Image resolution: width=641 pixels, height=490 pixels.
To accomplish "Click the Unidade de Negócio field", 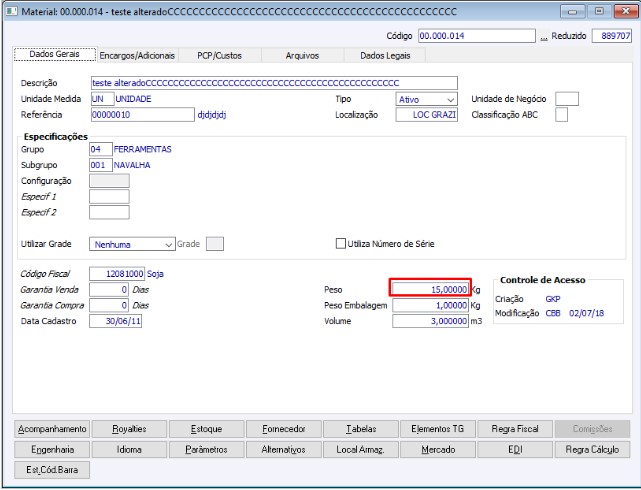I will click(x=567, y=99).
